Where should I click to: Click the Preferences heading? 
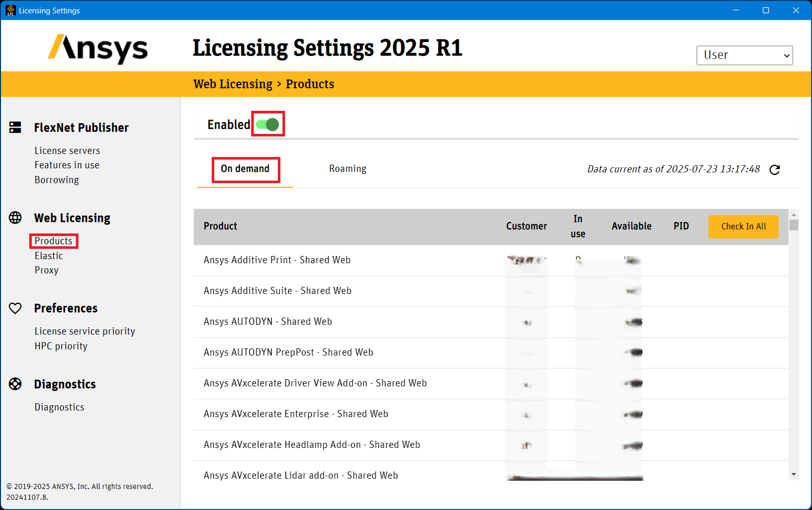pos(66,308)
